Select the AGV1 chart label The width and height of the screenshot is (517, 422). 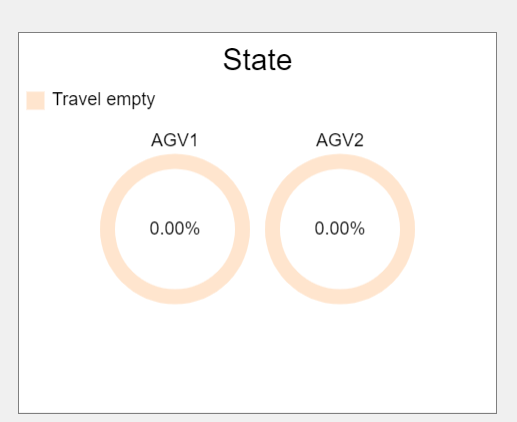[x=175, y=140]
